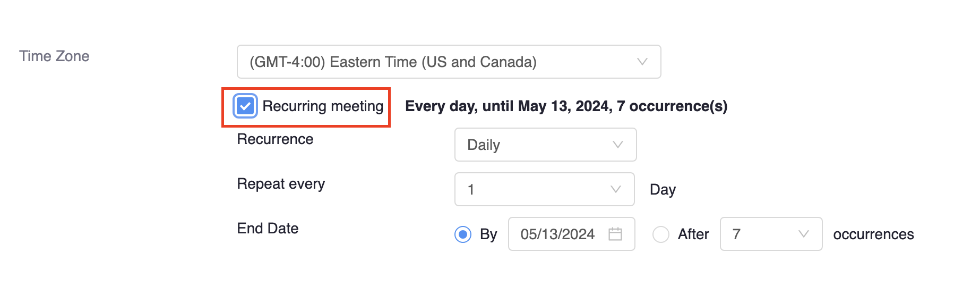Image resolution: width=980 pixels, height=286 pixels.
Task: Click the After label text
Action: point(693,234)
